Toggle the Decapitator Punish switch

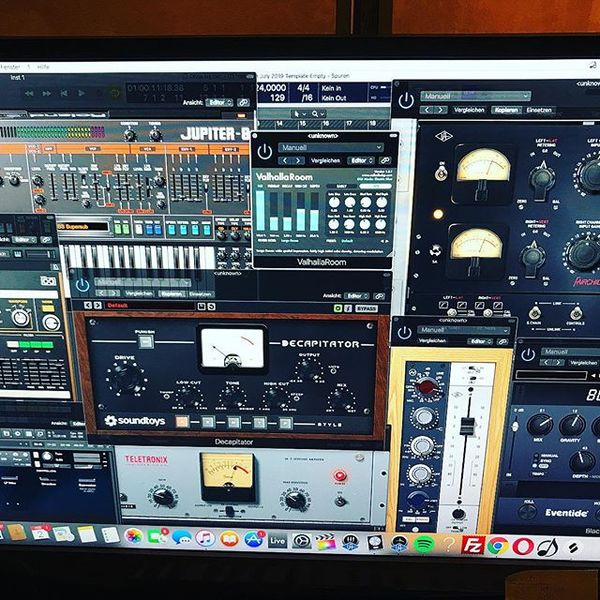click(145, 342)
